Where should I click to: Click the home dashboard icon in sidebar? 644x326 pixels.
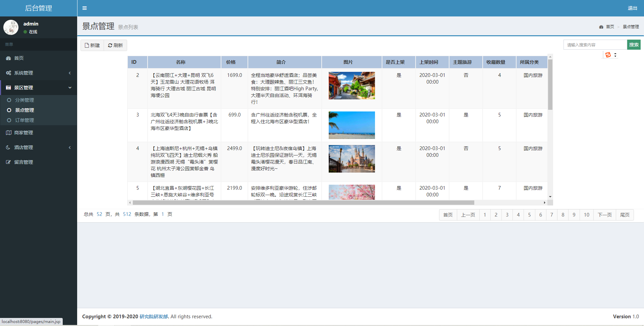click(x=8, y=58)
